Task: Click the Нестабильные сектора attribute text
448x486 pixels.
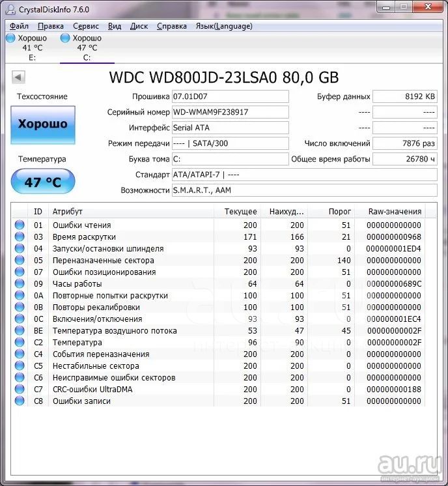Action: tap(96, 365)
